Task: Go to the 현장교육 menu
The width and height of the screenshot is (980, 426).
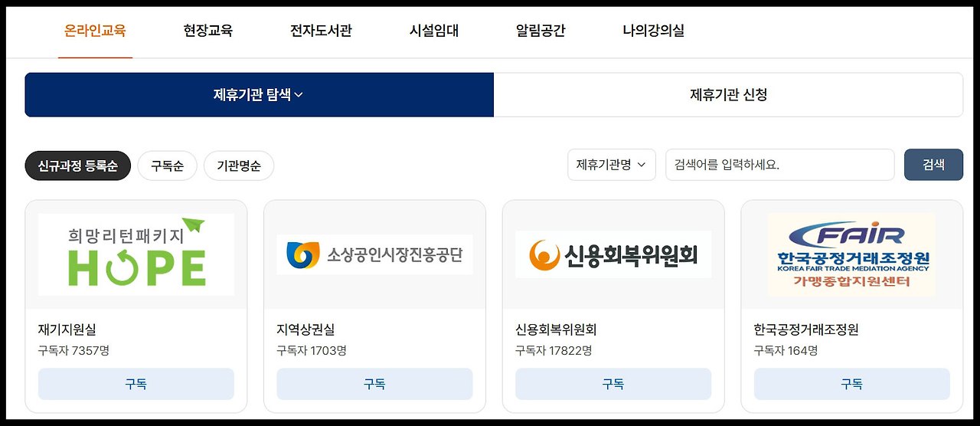Action: 207,31
